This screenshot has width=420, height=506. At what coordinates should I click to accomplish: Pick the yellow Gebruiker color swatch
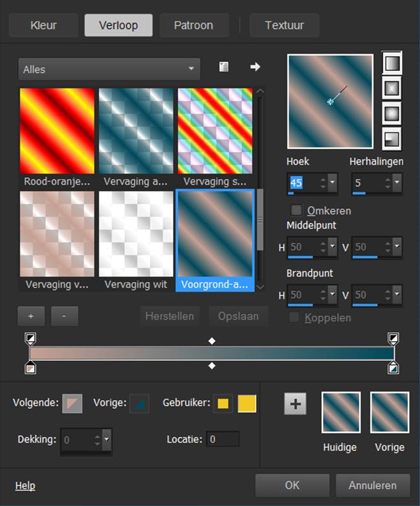(247, 404)
